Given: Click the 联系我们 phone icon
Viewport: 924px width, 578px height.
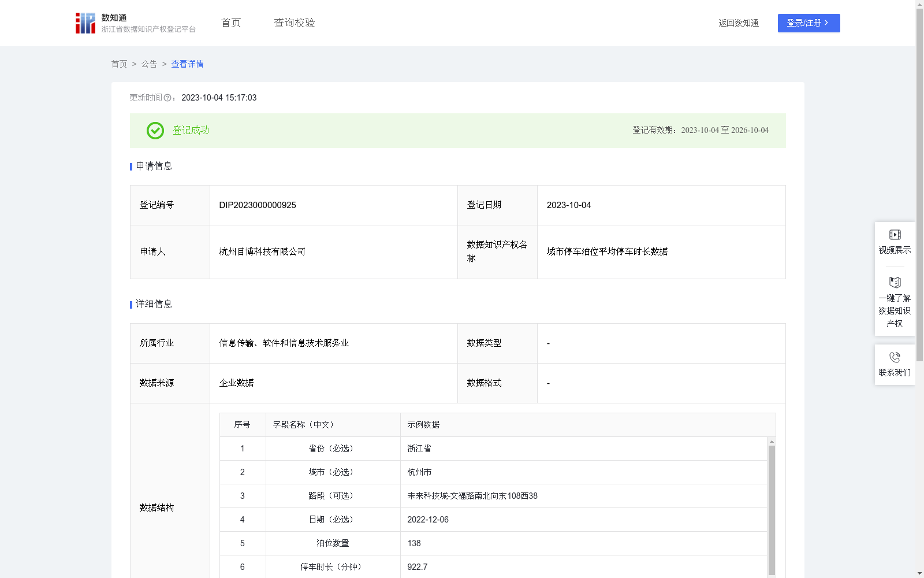Looking at the screenshot, I should click(895, 357).
